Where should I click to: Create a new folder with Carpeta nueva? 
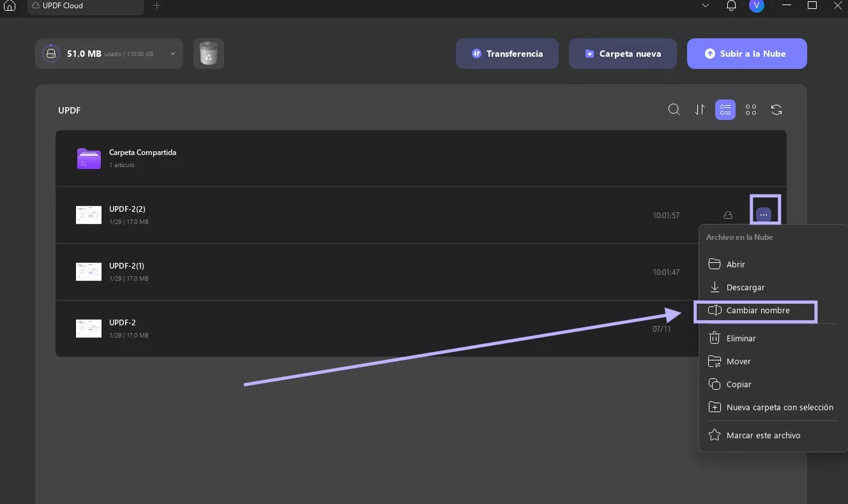(x=623, y=54)
